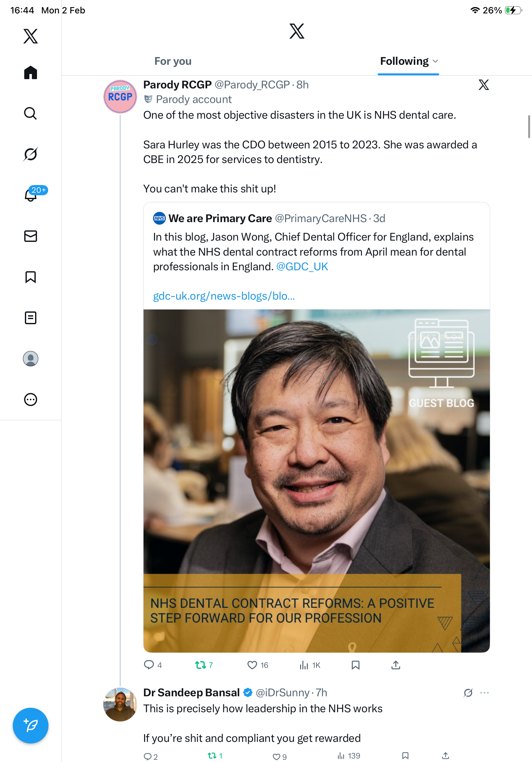
Task: Like the Parody RCGP post
Action: 252,665
